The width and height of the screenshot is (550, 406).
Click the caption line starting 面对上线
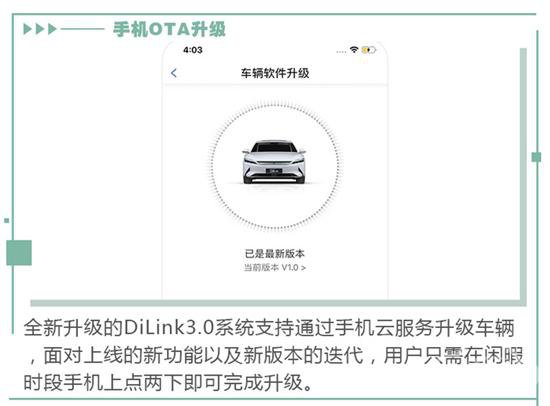click(274, 355)
